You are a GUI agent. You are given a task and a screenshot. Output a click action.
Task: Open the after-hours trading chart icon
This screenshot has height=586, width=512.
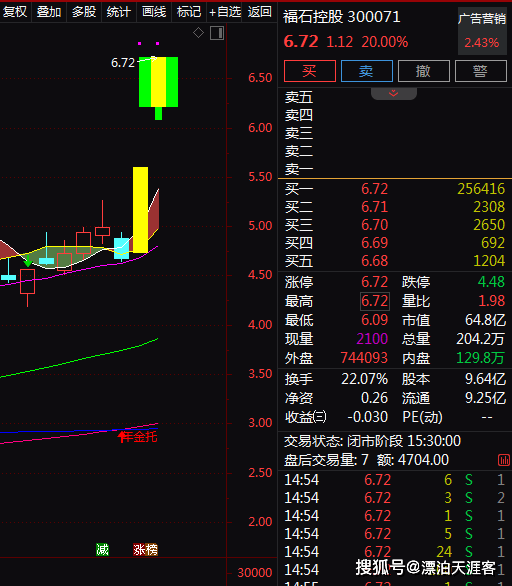(504, 460)
